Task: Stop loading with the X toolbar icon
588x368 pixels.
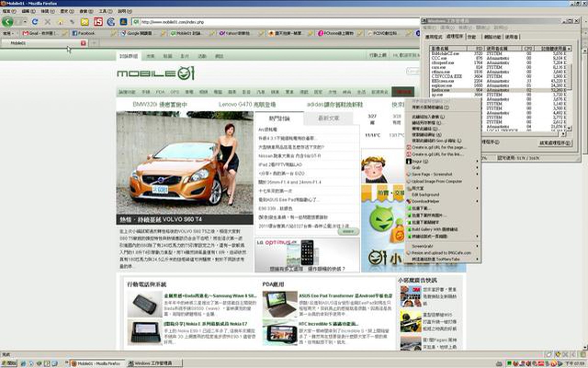Action: point(48,22)
